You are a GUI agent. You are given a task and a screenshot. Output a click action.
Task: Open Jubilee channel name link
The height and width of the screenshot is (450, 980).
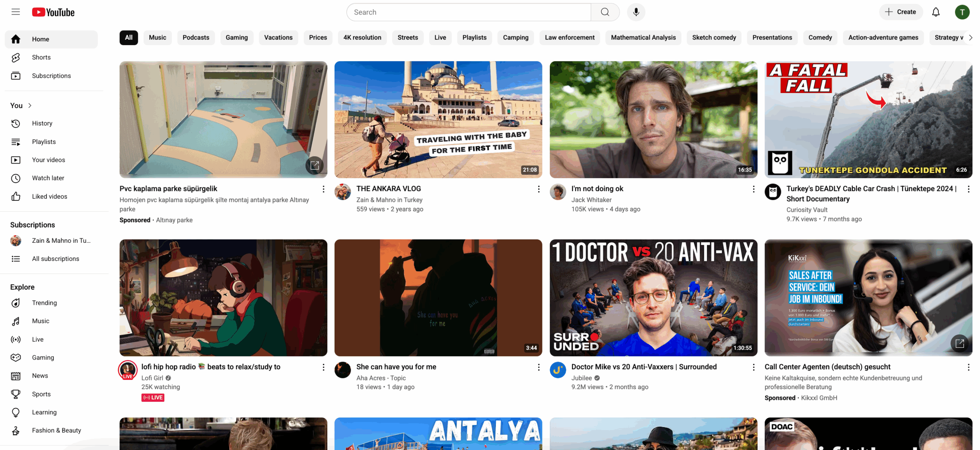(x=581, y=378)
